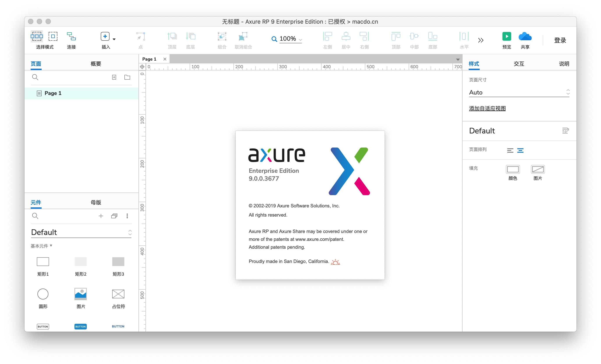Set page alignment to left

pos(510,150)
